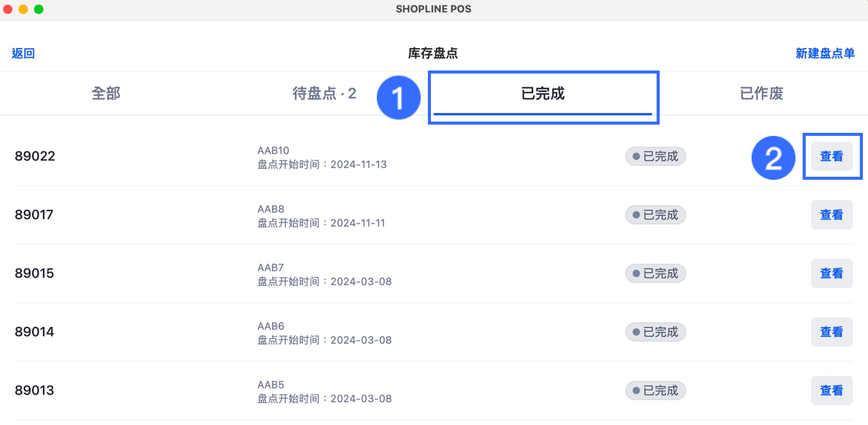Click the 已完成 status badge of 89015
868x425 pixels.
[x=656, y=273]
